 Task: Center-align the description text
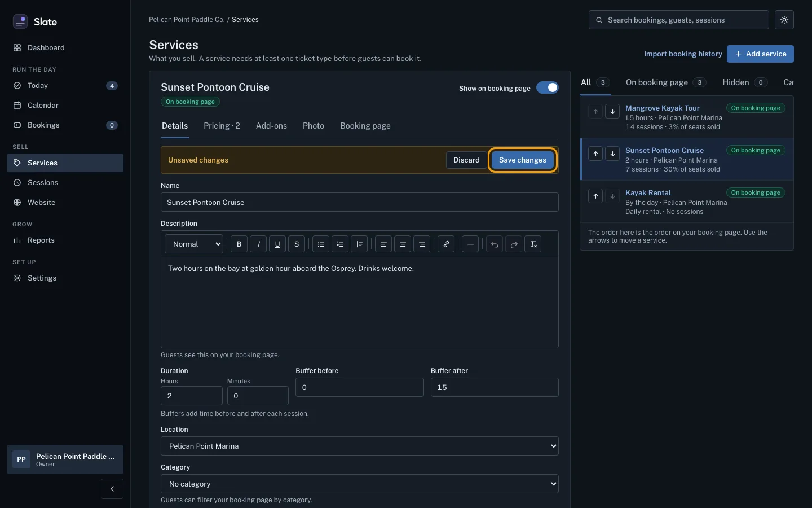[403, 244]
